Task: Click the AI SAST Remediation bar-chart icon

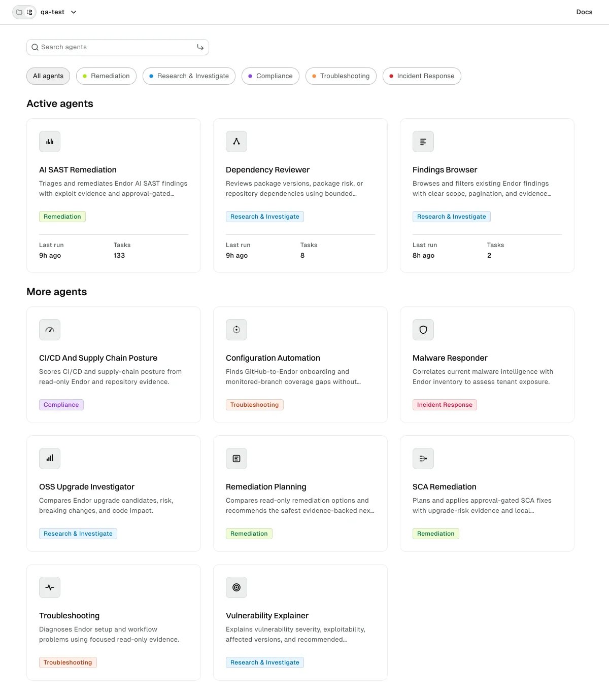Action: tap(50, 142)
